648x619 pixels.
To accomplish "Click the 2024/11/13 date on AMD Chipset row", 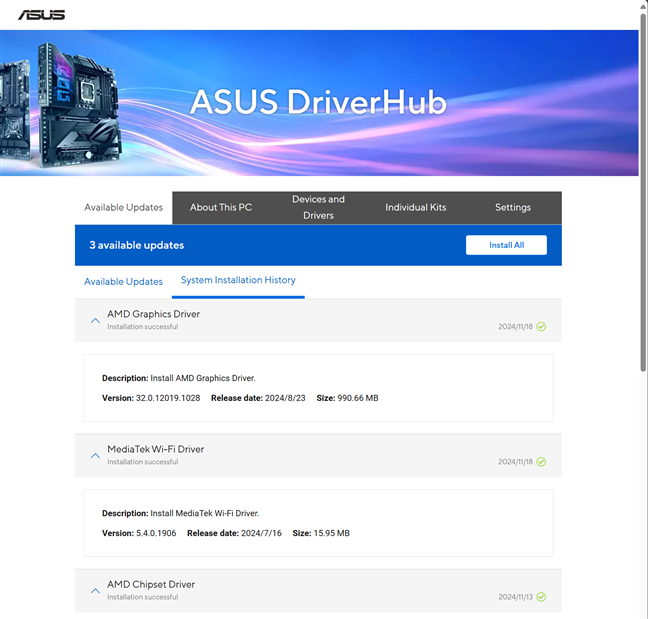I will coord(515,597).
